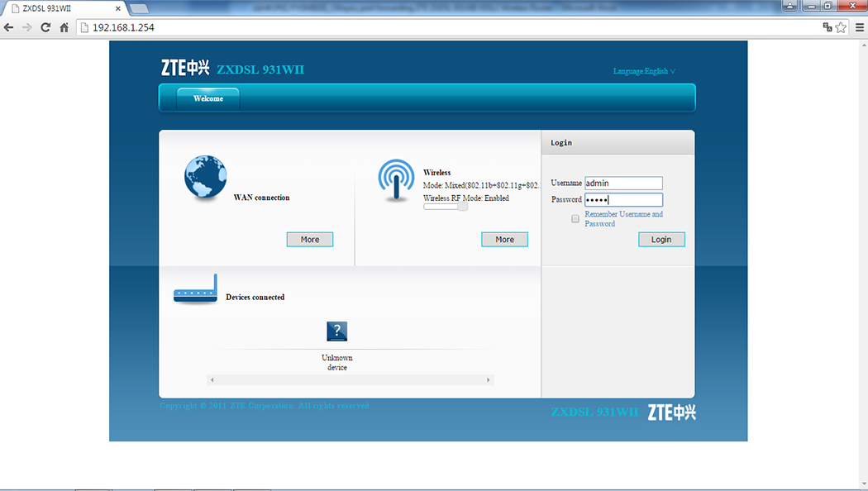The height and width of the screenshot is (491, 868).
Task: Click More under Wireless section
Action: pyautogui.click(x=504, y=239)
